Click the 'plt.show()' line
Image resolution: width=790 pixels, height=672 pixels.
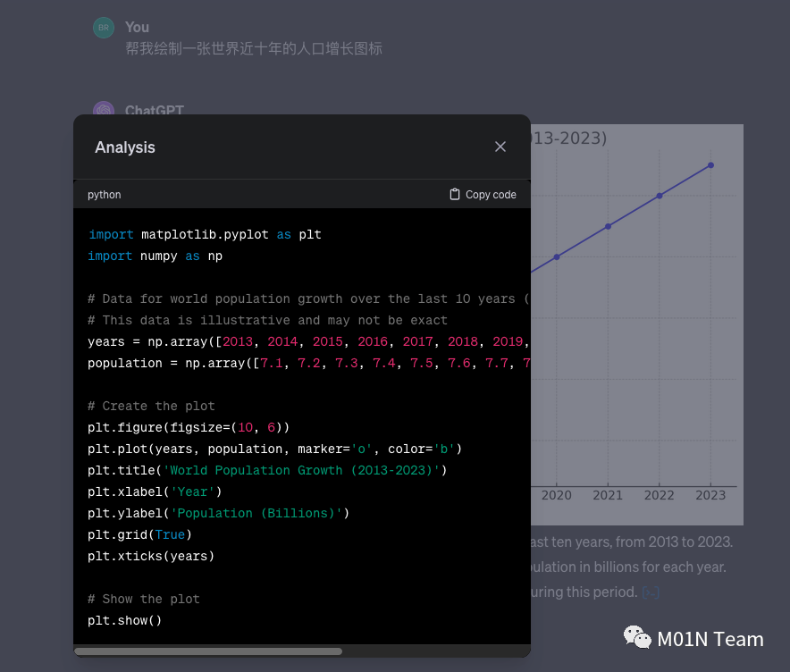124,621
